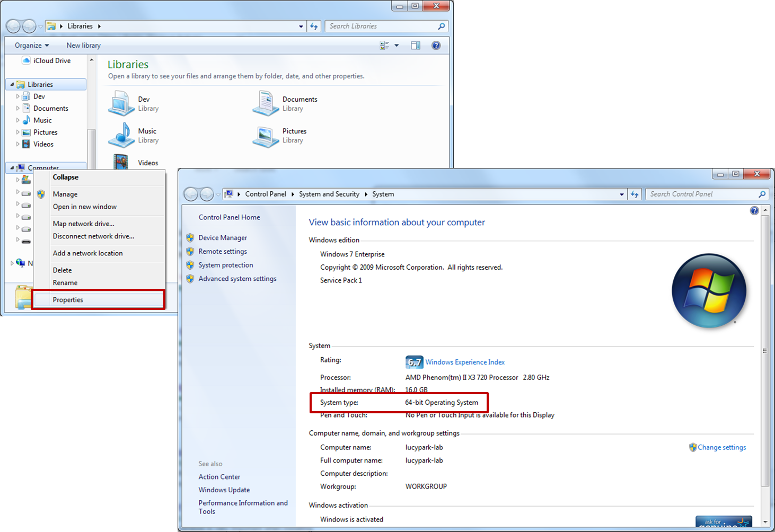Click refresh icon in System address bar
Image resolution: width=775 pixels, height=532 pixels.
point(635,194)
